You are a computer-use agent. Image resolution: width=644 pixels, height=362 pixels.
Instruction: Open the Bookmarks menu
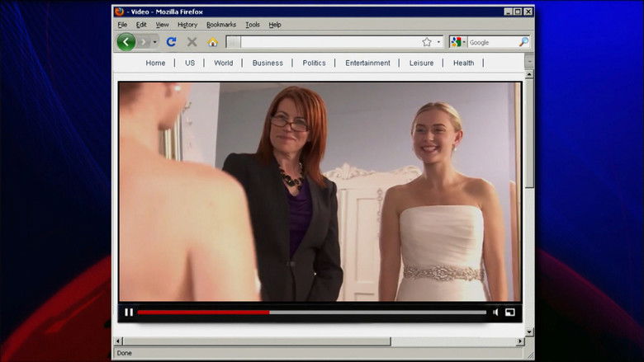[221, 25]
